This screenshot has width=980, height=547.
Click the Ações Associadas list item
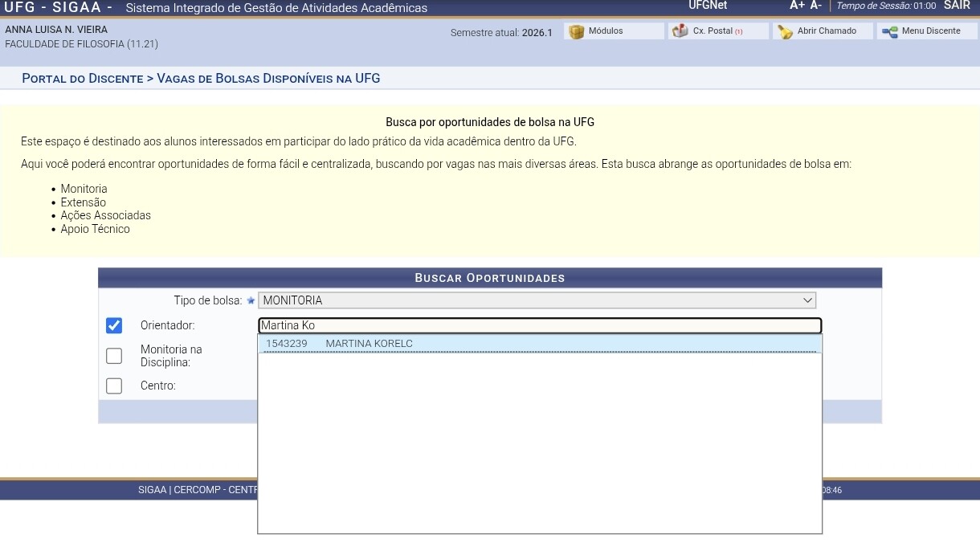(x=105, y=215)
